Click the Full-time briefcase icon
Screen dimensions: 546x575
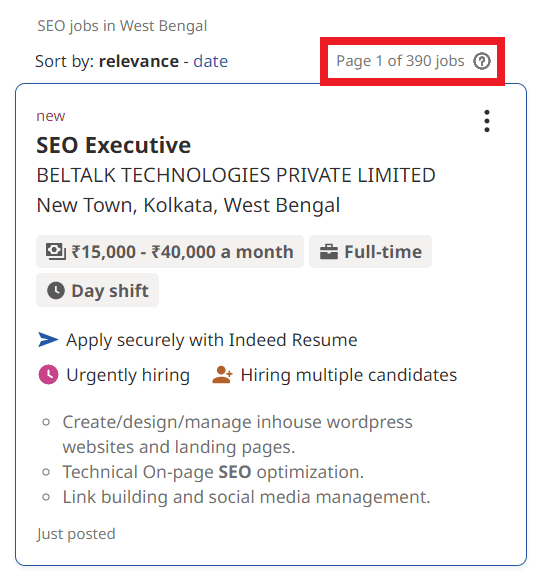[329, 252]
